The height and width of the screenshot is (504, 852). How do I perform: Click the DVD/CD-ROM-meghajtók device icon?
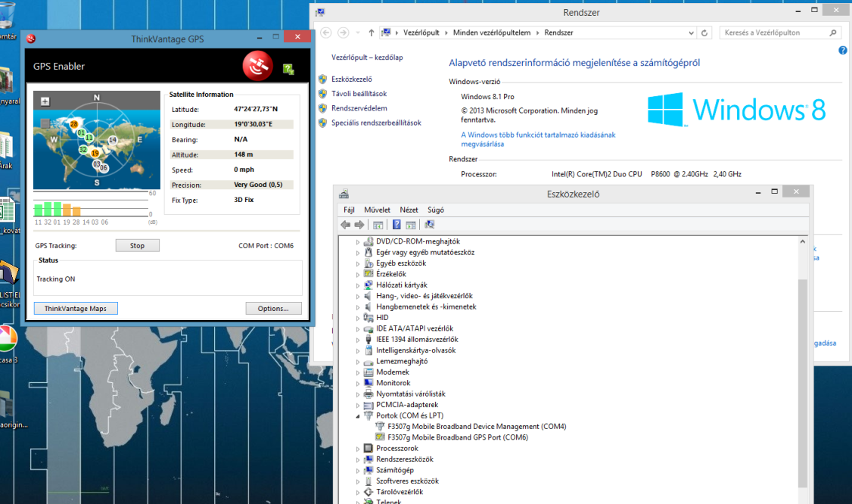[x=368, y=241]
